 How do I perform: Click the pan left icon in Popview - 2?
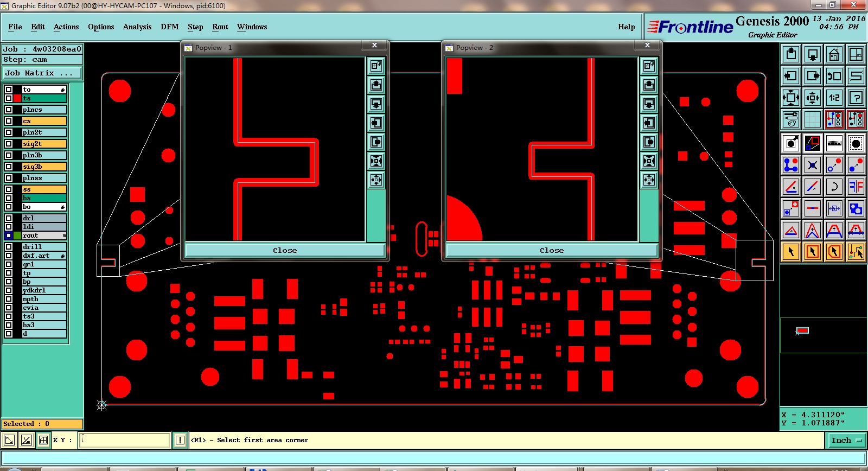[649, 123]
